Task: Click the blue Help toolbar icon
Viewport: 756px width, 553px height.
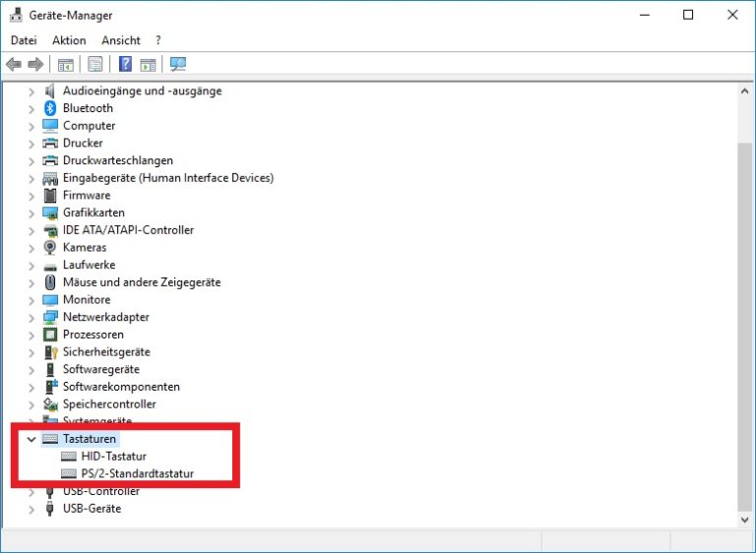Action: click(x=125, y=64)
